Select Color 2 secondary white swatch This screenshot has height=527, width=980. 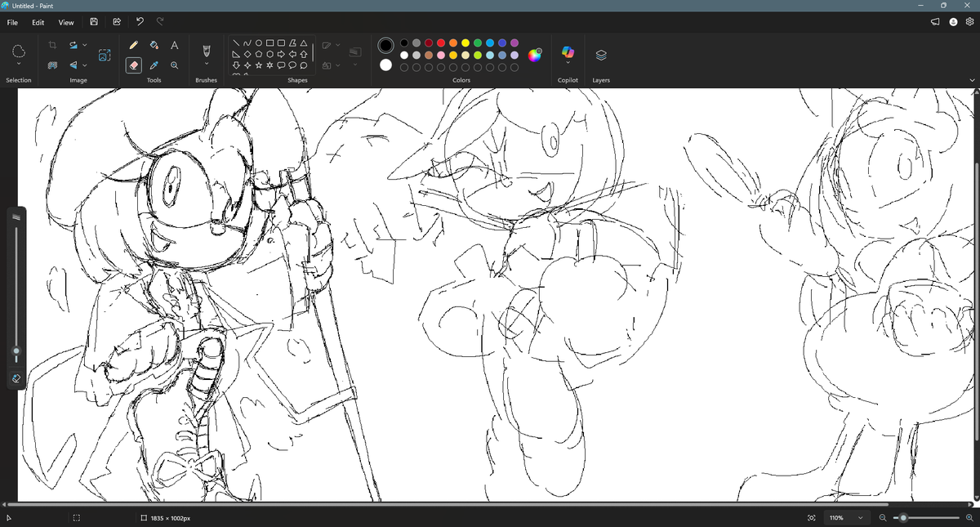coord(385,65)
